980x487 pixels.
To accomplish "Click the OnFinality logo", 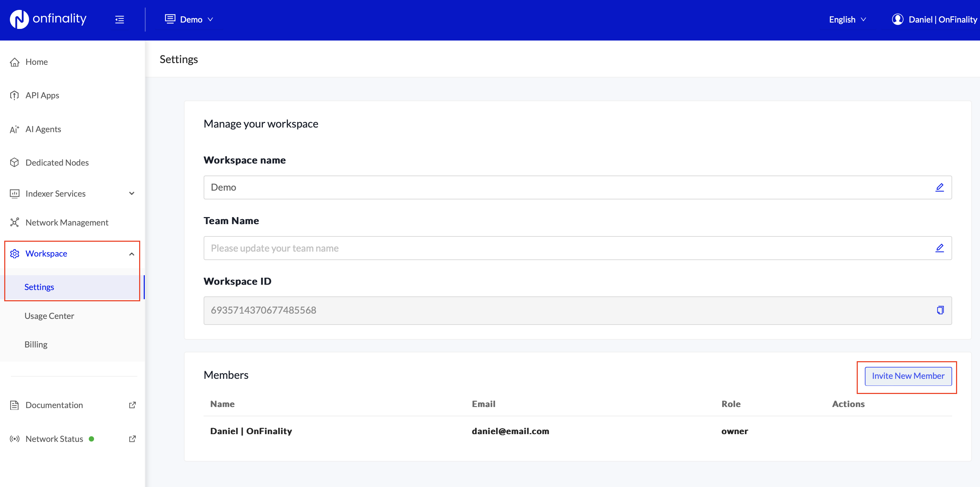I will point(48,19).
